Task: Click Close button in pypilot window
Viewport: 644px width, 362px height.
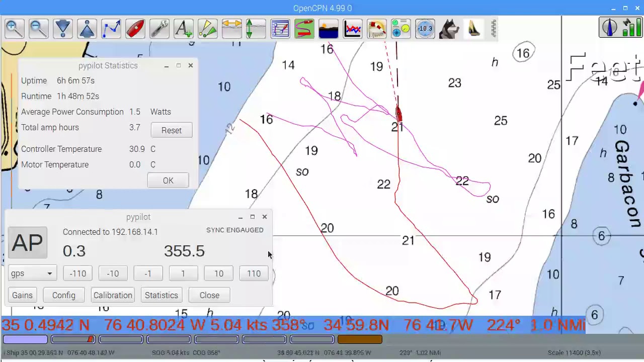Action: click(209, 295)
